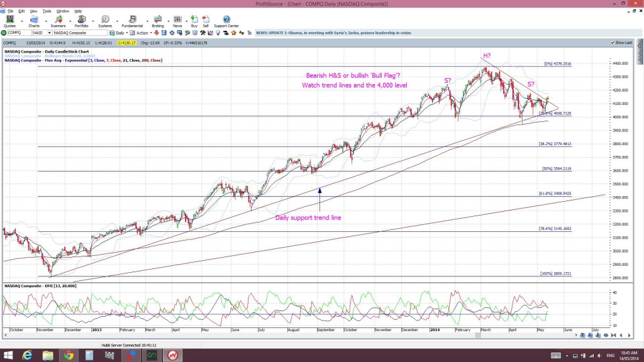
Task: Click the COMPQ symbol input field
Action: (19, 33)
